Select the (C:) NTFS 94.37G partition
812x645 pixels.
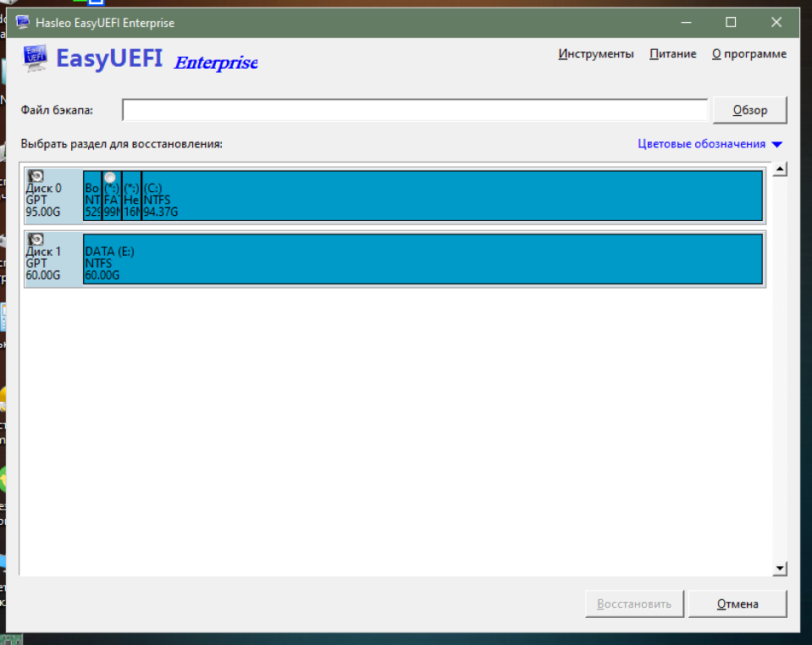[x=452, y=196]
